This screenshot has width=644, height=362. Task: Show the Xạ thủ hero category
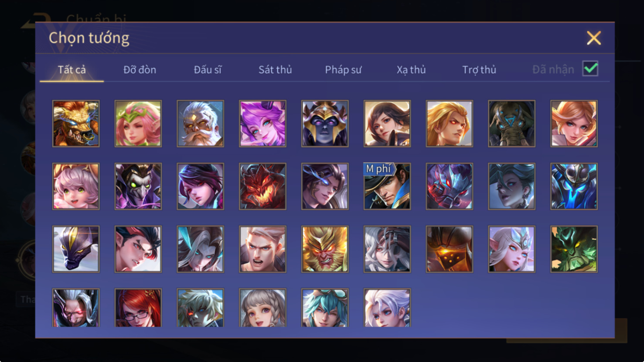411,70
